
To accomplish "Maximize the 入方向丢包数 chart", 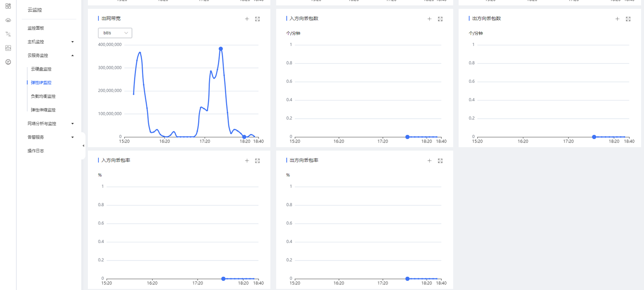I will coord(440,19).
